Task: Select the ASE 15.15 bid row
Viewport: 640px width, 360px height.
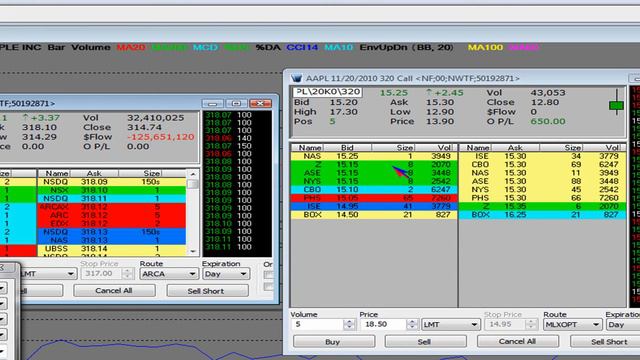Action: 374,173
